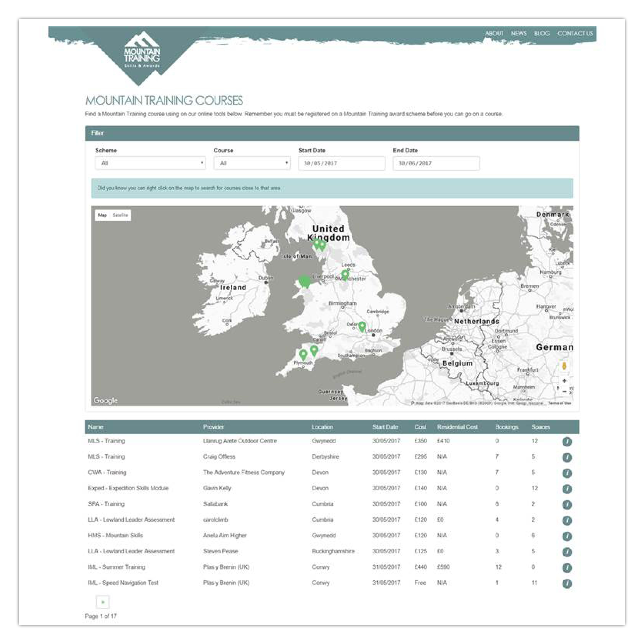The width and height of the screenshot is (644, 644).
Task: Select the Street View pegman icon
Action: 564,366
